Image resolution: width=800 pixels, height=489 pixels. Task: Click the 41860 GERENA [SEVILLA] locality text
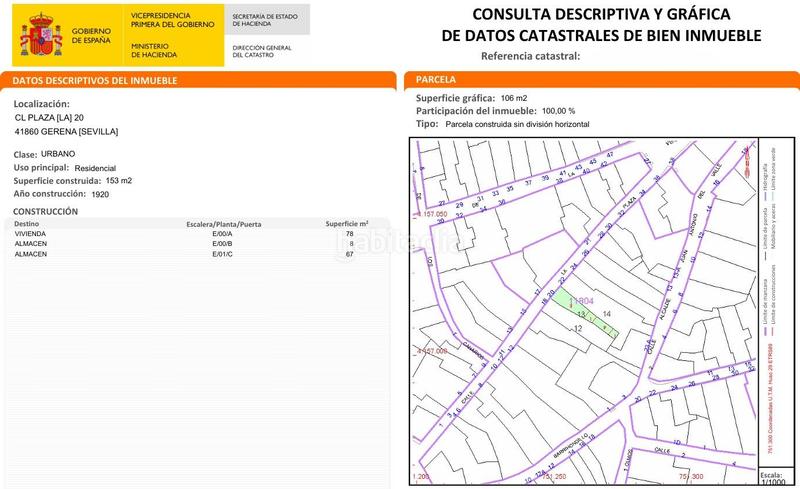(x=66, y=132)
